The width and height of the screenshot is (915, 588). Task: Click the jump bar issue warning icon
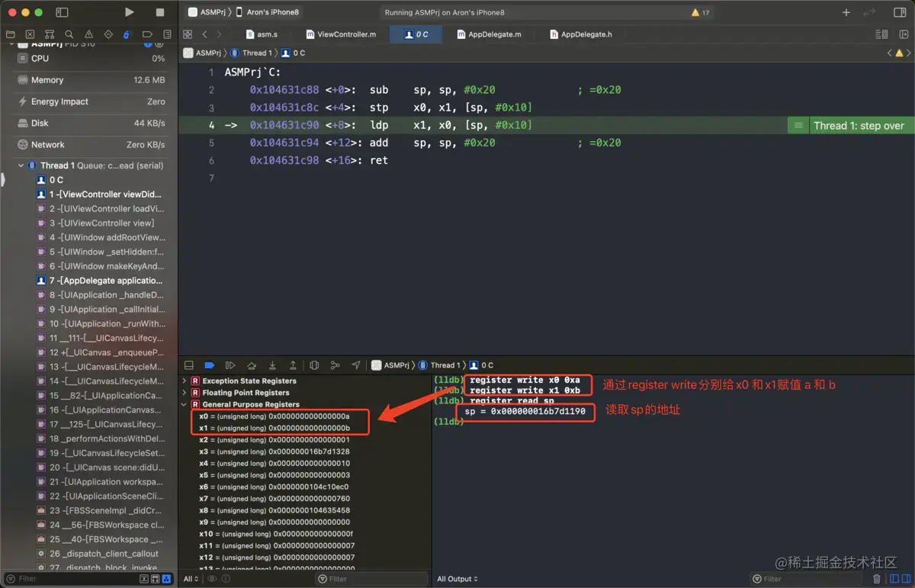pyautogui.click(x=900, y=53)
